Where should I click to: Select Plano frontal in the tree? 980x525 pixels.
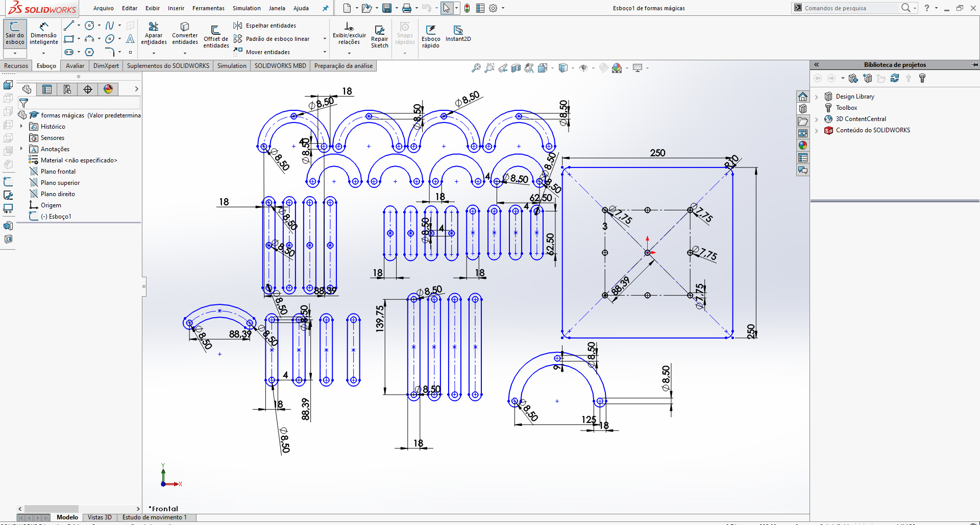pos(58,172)
